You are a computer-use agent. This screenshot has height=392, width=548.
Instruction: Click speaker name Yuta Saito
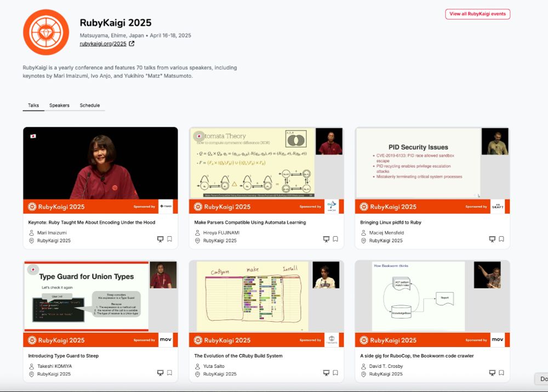[214, 366]
